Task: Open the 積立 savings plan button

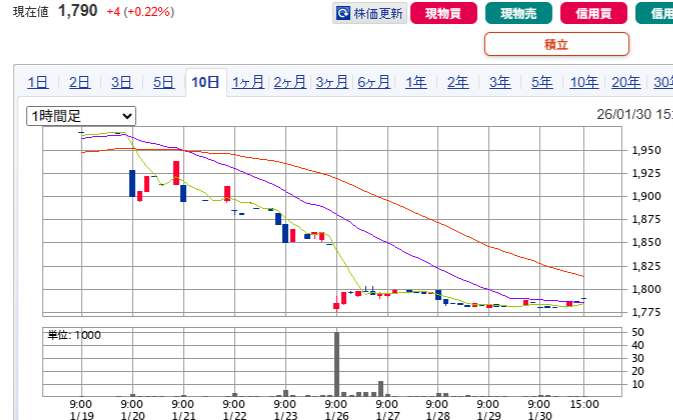Action: (x=556, y=44)
